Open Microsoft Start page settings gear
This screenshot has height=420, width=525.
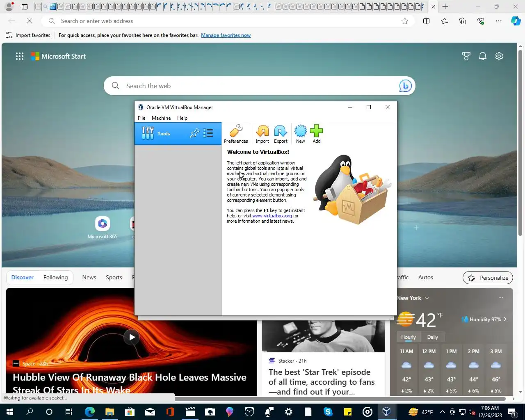click(499, 56)
